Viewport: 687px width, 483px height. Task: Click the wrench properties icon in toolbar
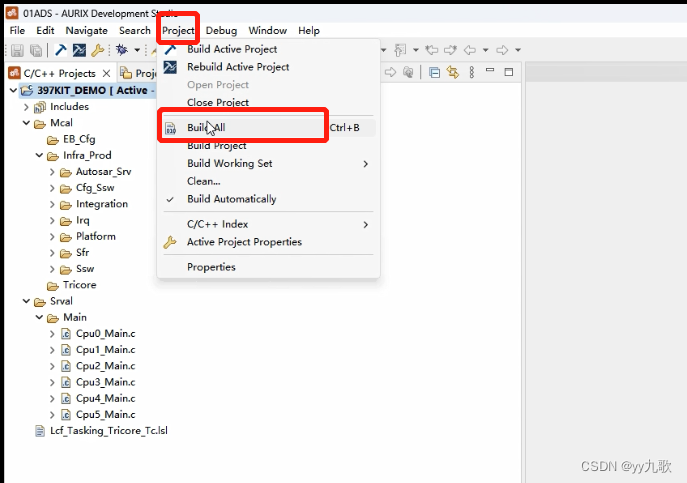pyautogui.click(x=97, y=50)
